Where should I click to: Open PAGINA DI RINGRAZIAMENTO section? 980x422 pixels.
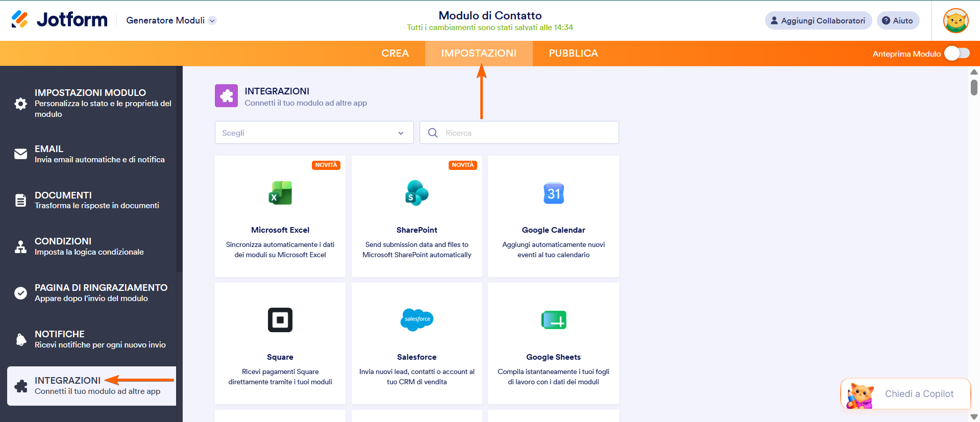92,293
